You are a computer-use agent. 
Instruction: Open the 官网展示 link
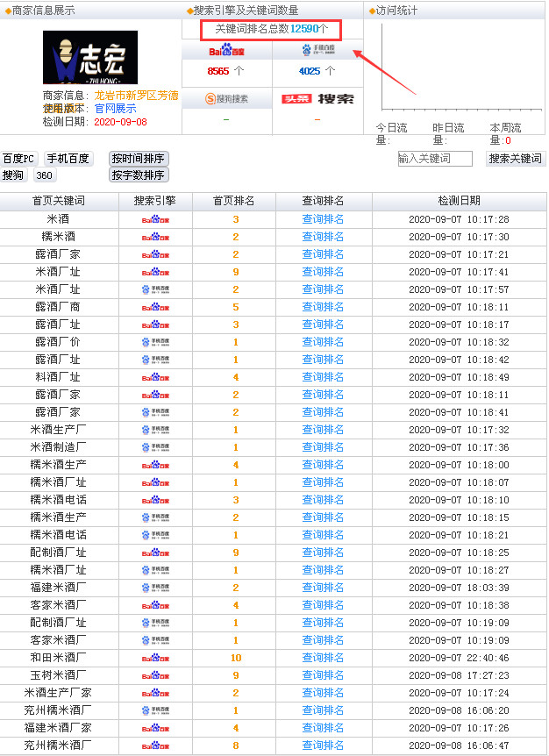coord(116,109)
